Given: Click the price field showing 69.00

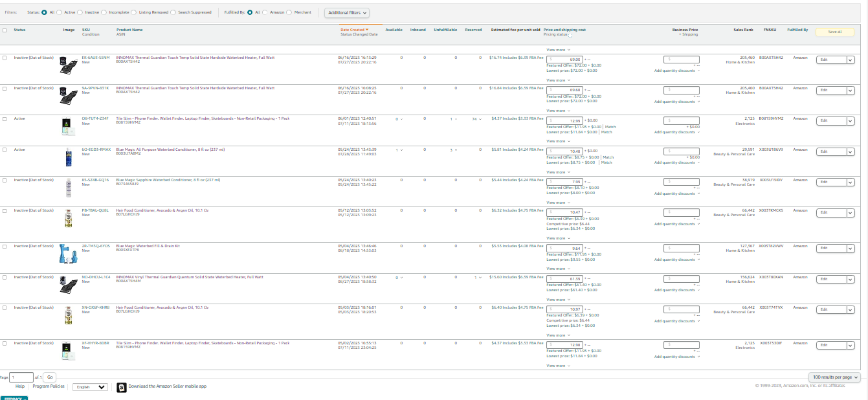Looking at the screenshot, I should (x=564, y=60).
